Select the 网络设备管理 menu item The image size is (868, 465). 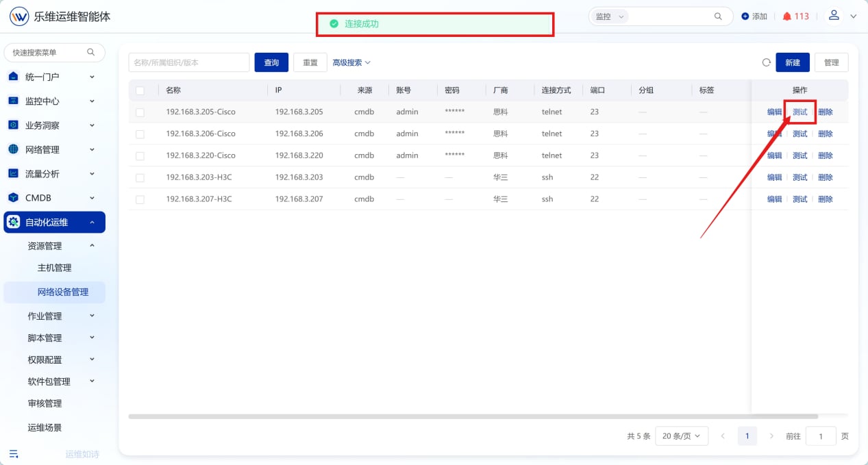55,292
